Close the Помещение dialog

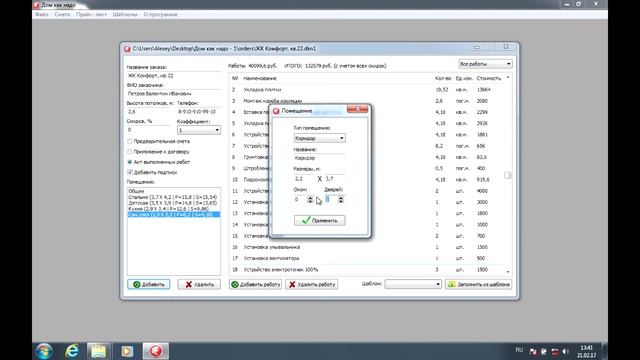357,109
